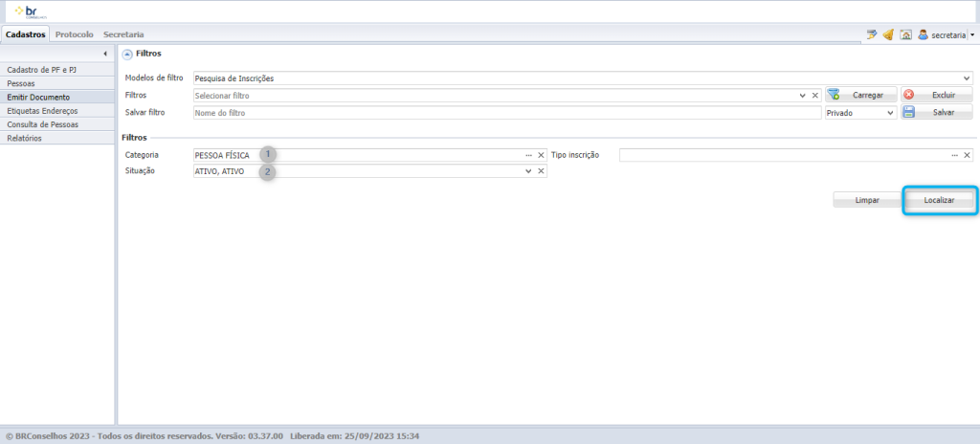Open Pessoas in the sidebar
Viewport: 980px width, 444px height.
click(x=57, y=83)
